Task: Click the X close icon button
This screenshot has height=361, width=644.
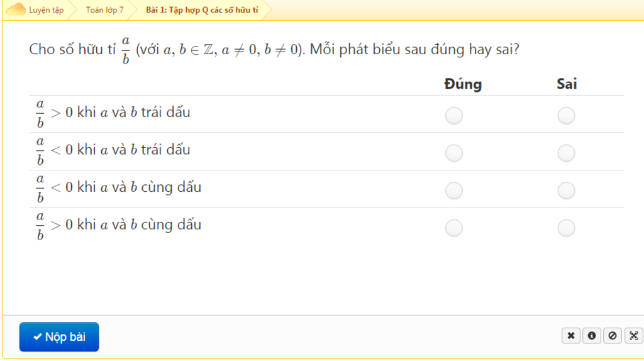Action: point(571,336)
